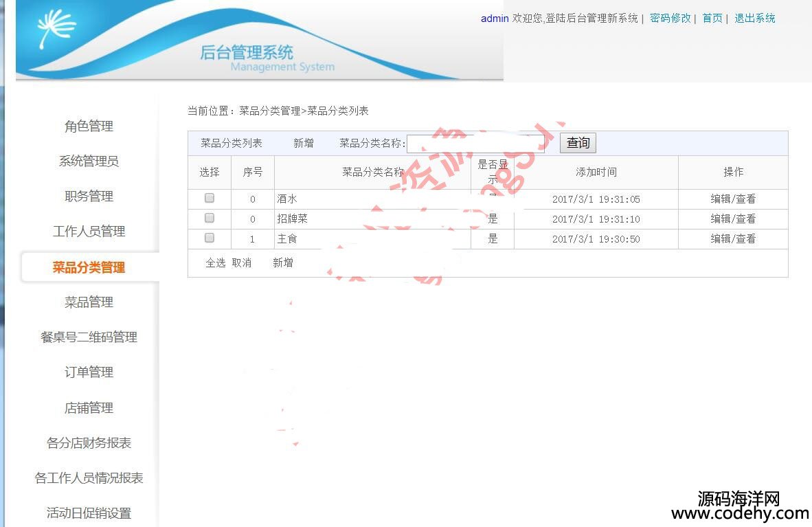Viewport: 812px width, 527px height.
Task: Click 编辑/查看 for the 酒水 row
Action: click(733, 199)
